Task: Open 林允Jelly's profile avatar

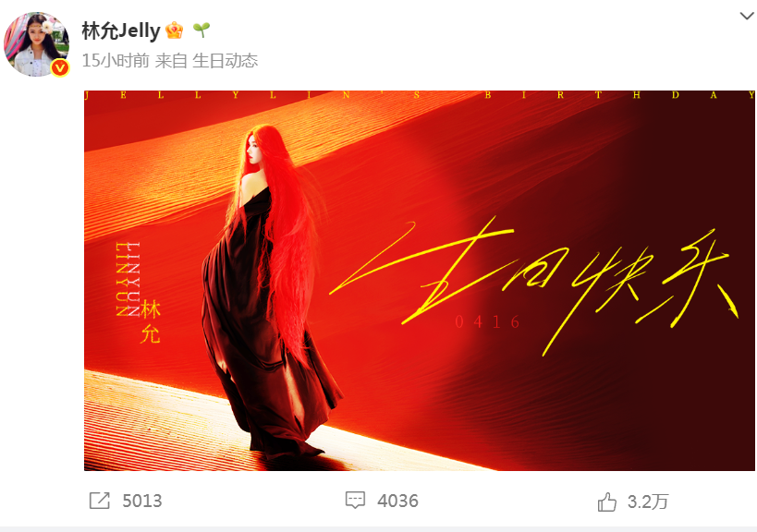Action: click(36, 44)
